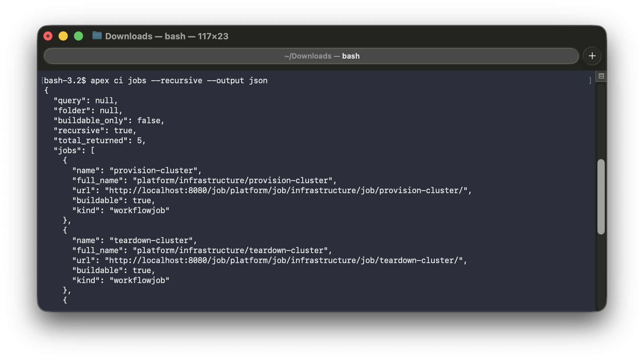
Task: Click the line '"recursive": true,'
Action: point(95,131)
